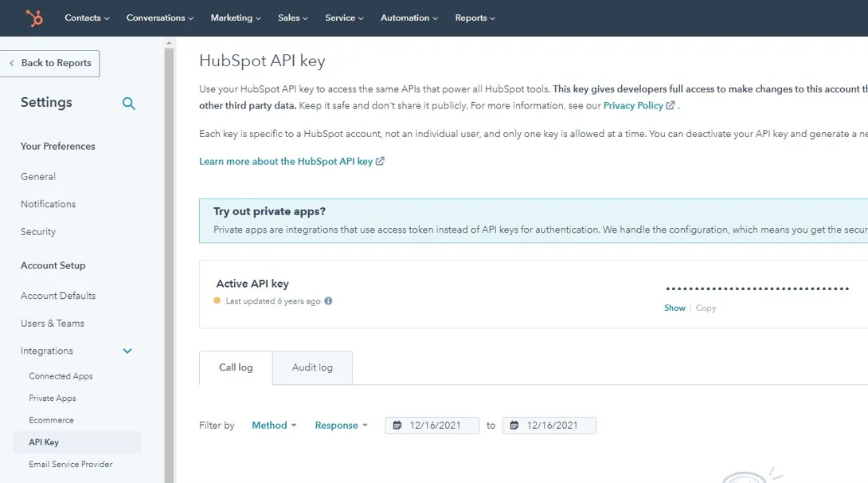The image size is (868, 483).
Task: Open the Method filter dropdown
Action: tap(273, 425)
